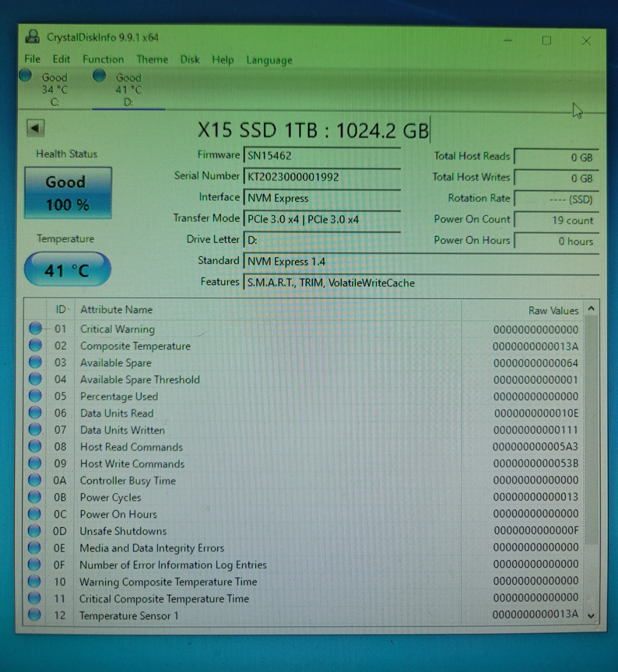Click status circle for Available Spare Threshold
The width and height of the screenshot is (618, 672).
click(x=35, y=379)
